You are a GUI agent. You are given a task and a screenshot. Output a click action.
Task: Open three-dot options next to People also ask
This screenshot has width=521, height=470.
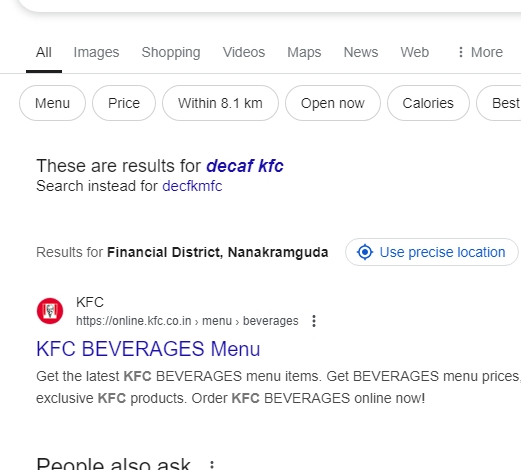(x=212, y=465)
